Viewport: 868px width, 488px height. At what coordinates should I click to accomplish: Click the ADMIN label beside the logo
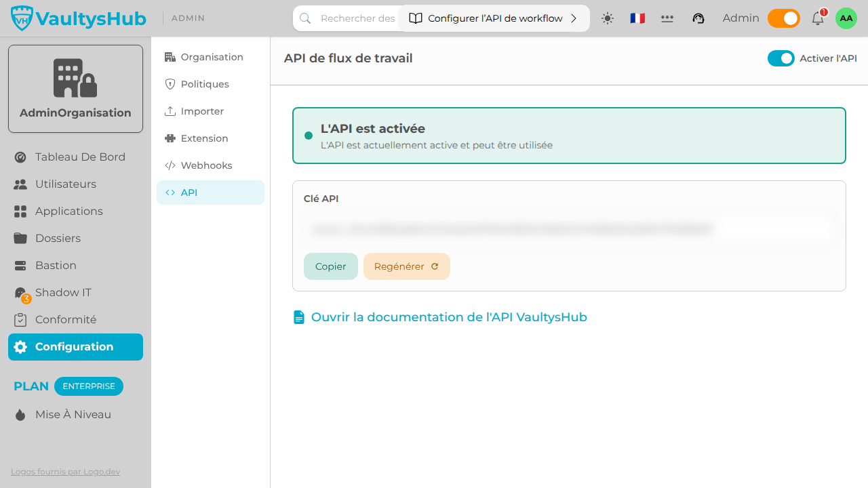[188, 18]
